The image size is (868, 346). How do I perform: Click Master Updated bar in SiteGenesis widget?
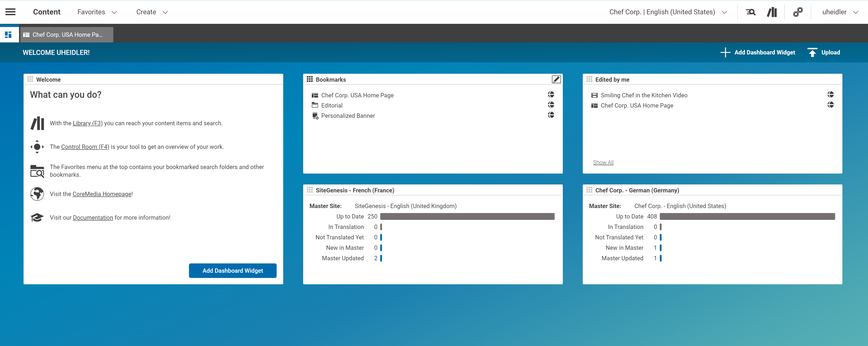tap(381, 258)
